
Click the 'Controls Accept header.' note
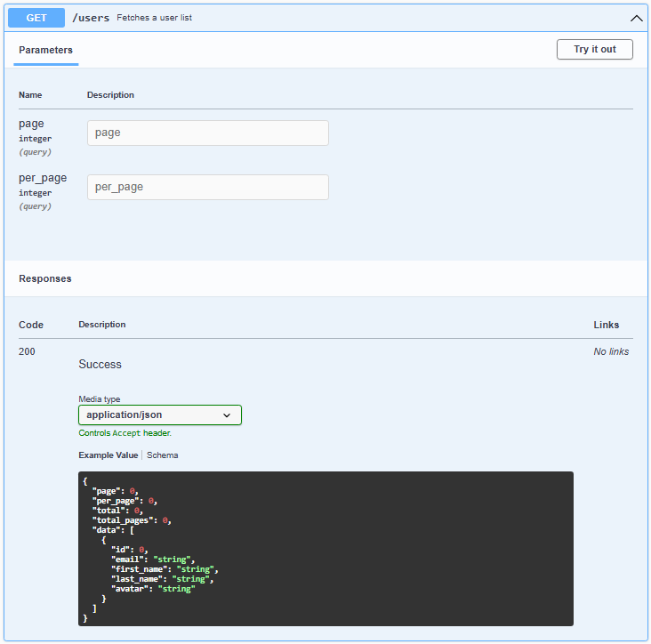click(x=125, y=433)
